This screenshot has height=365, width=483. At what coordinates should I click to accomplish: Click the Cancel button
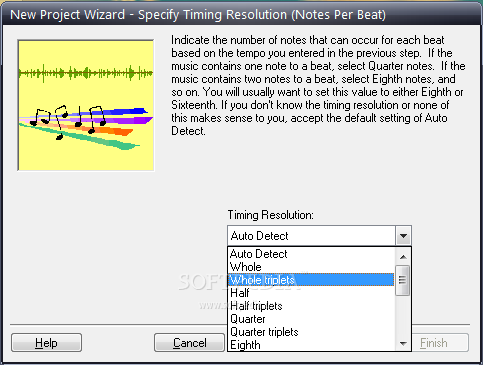pos(189,343)
